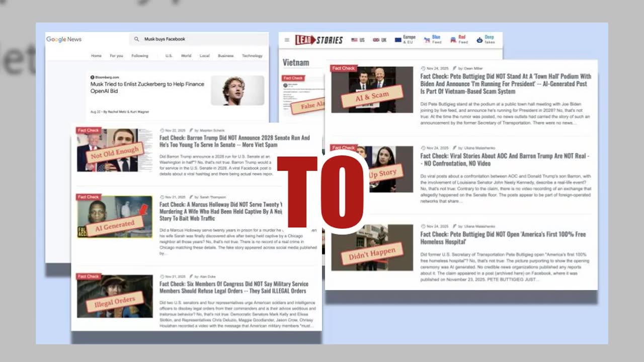Click the 'Musk buys Facebook' search field
This screenshot has width=644, height=362.
[198, 39]
